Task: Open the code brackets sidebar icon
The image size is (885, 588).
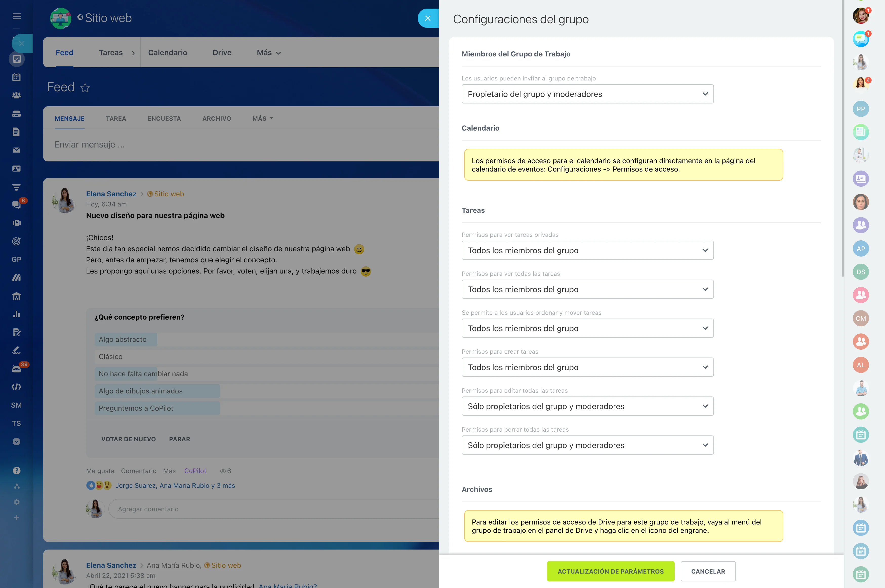Action: pyautogui.click(x=16, y=387)
